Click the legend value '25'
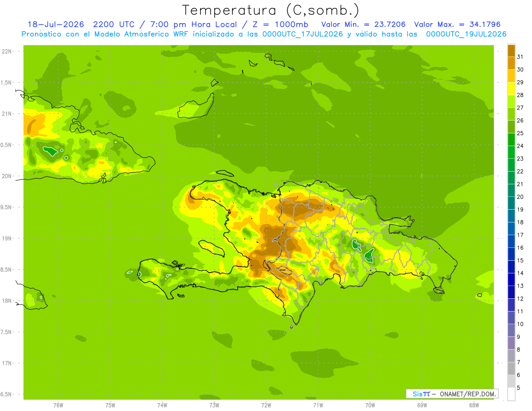 [520, 133]
